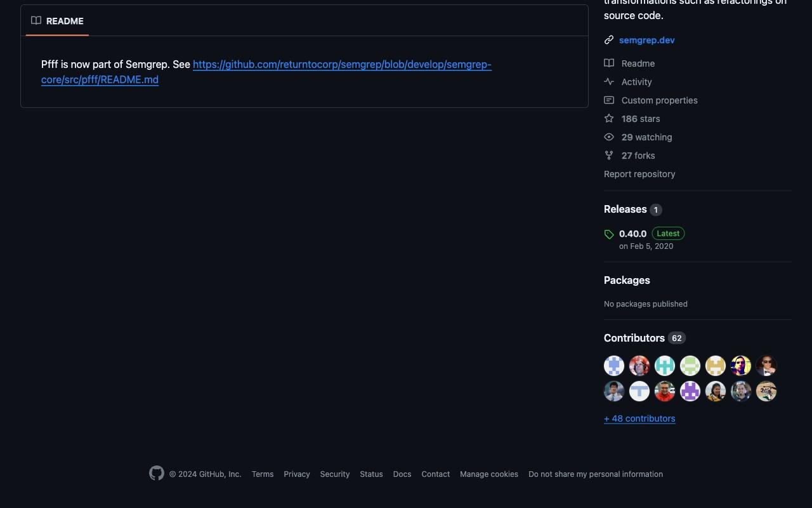The image size is (812, 508).
Task: Open the shirt-and-tie photo contributor avatar
Action: point(614,391)
